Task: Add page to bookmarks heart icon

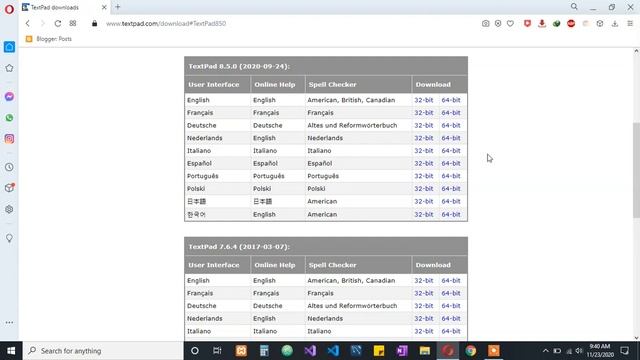Action: point(510,24)
